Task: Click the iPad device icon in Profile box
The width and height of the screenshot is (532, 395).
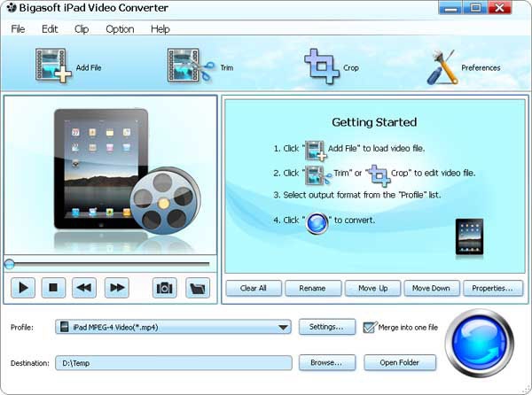Action: pyautogui.click(x=64, y=327)
